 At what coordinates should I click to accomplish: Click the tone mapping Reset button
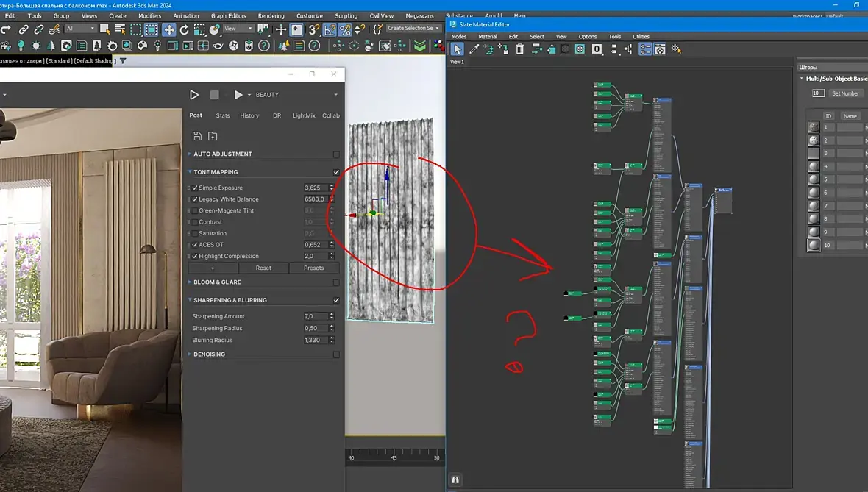point(263,268)
